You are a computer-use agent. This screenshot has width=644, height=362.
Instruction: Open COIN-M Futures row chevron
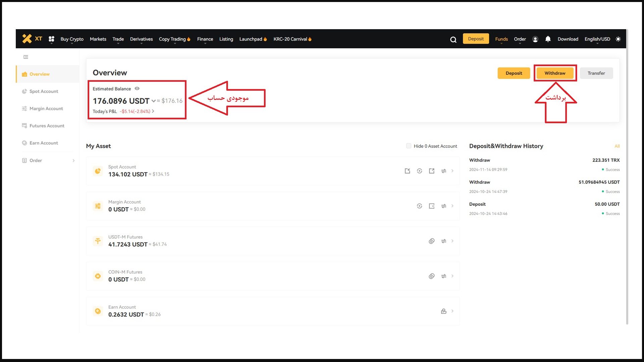pyautogui.click(x=452, y=276)
